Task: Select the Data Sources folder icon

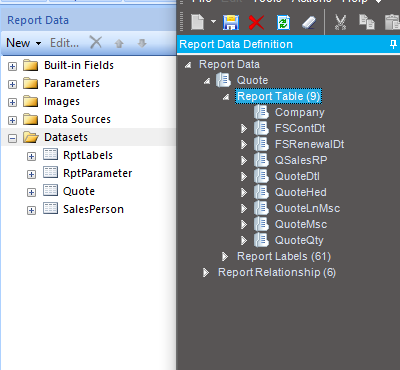Action: point(31,119)
